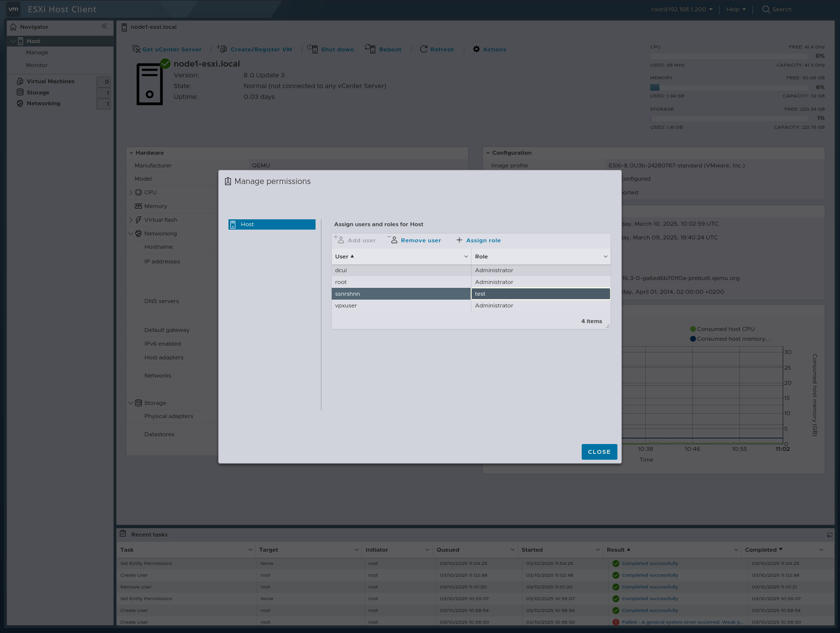Click the Refresh icon
This screenshot has width=840, height=633.
[x=424, y=49]
